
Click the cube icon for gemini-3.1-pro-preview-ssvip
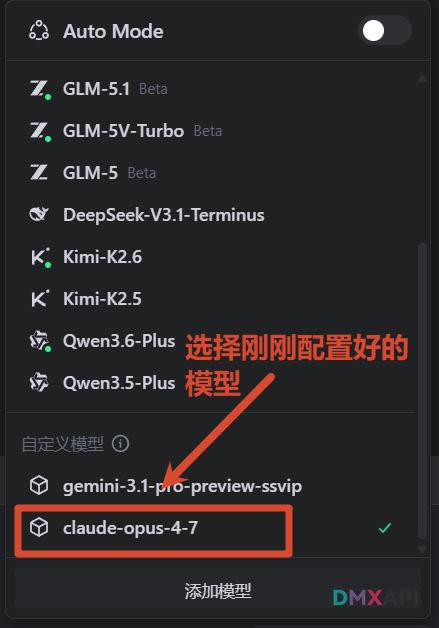pos(39,486)
